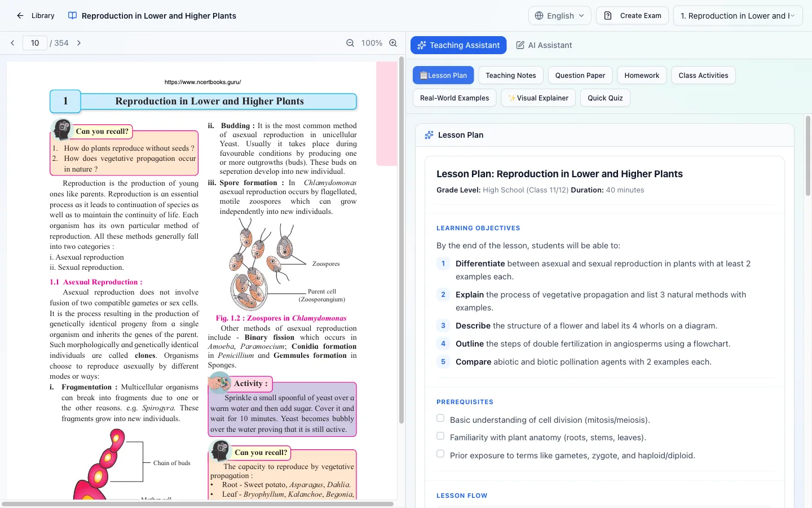Image resolution: width=812 pixels, height=508 pixels.
Task: Click the lesson plan panel scrollbar
Action: [x=808, y=156]
